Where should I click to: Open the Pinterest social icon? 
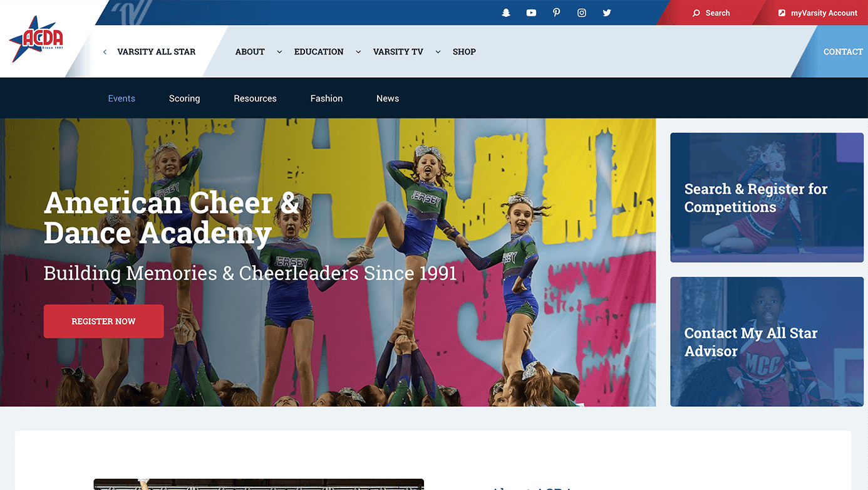(556, 13)
